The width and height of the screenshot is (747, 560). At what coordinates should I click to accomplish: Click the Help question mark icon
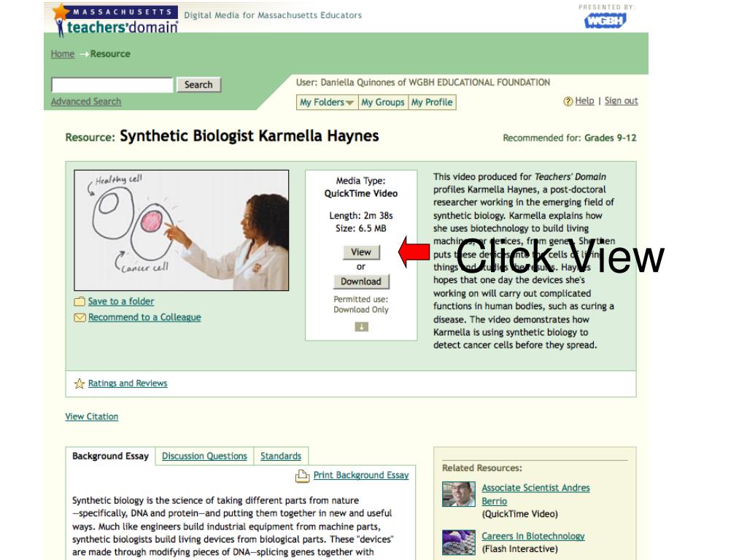tap(568, 101)
